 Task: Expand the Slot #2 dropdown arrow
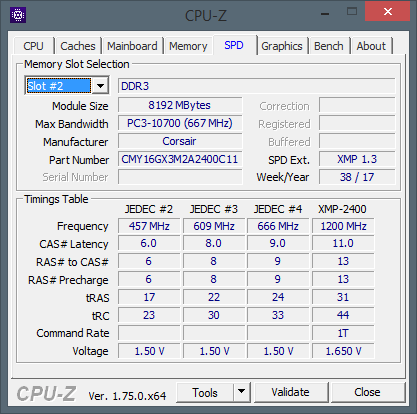100,86
